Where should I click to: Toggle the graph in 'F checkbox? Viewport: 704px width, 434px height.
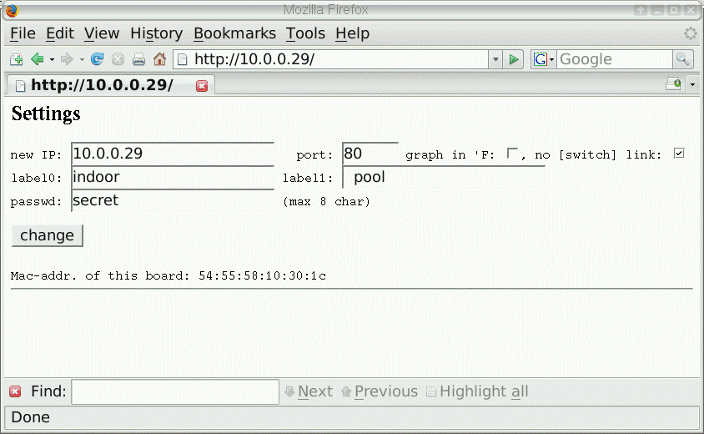pos(512,154)
